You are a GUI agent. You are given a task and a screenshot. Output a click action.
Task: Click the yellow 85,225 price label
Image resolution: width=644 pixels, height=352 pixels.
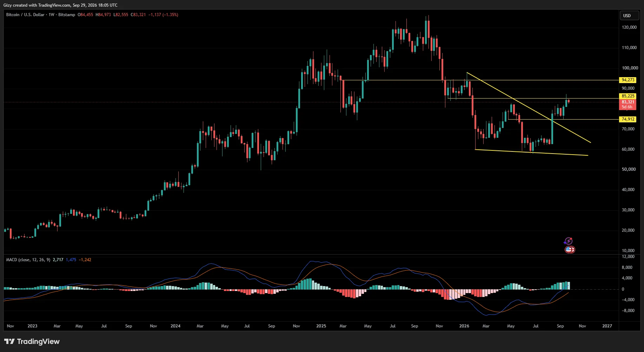[628, 96]
